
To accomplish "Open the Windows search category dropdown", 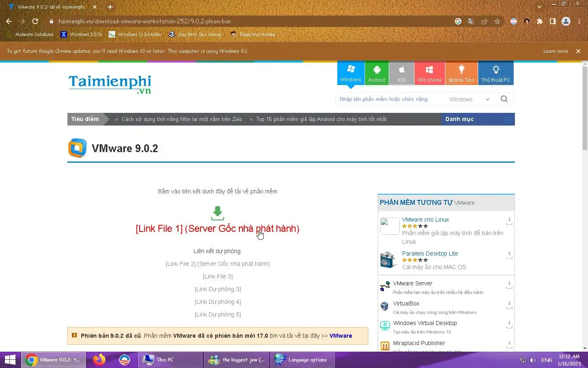I will tap(469, 99).
